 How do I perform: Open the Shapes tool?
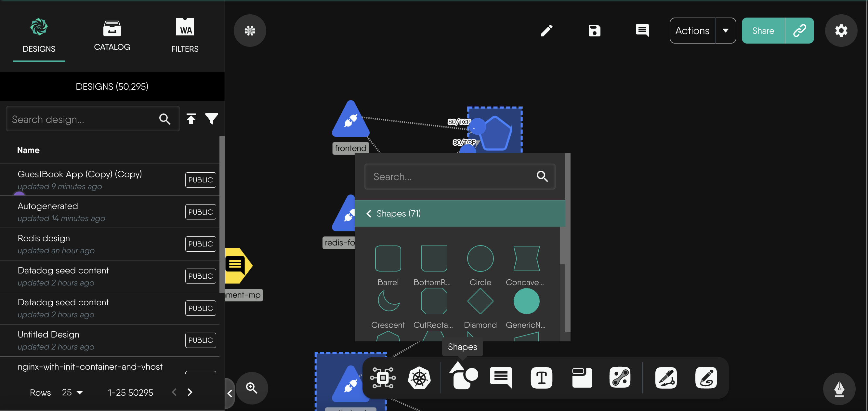point(463,378)
